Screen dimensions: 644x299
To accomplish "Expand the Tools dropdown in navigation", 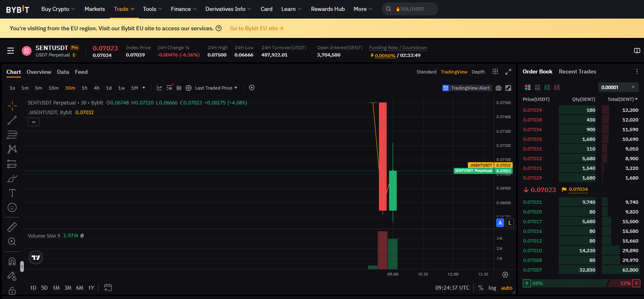I will [x=153, y=9].
